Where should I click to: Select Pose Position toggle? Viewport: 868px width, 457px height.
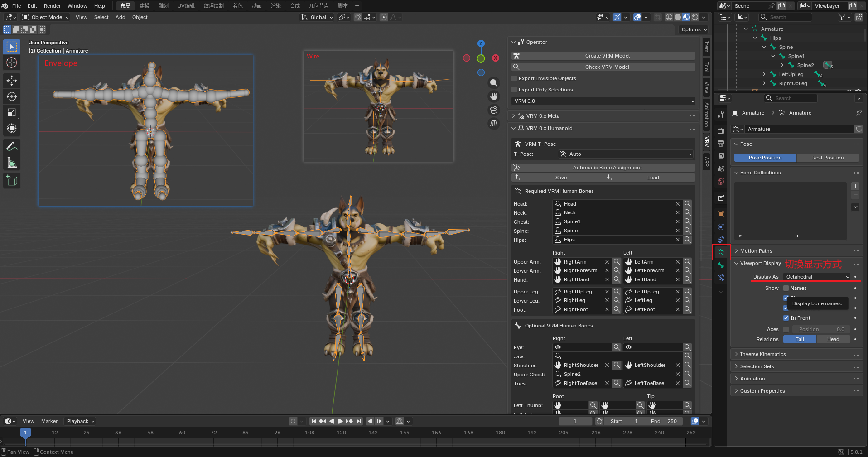click(765, 158)
